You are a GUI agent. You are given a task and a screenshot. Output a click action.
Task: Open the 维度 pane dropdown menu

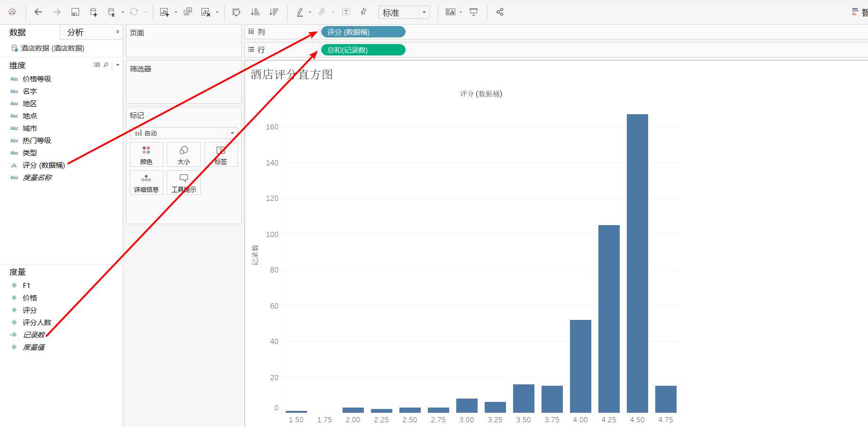118,65
